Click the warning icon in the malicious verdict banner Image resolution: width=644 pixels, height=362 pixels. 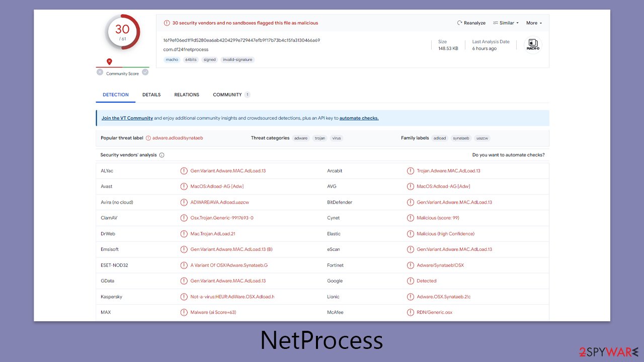[167, 23]
